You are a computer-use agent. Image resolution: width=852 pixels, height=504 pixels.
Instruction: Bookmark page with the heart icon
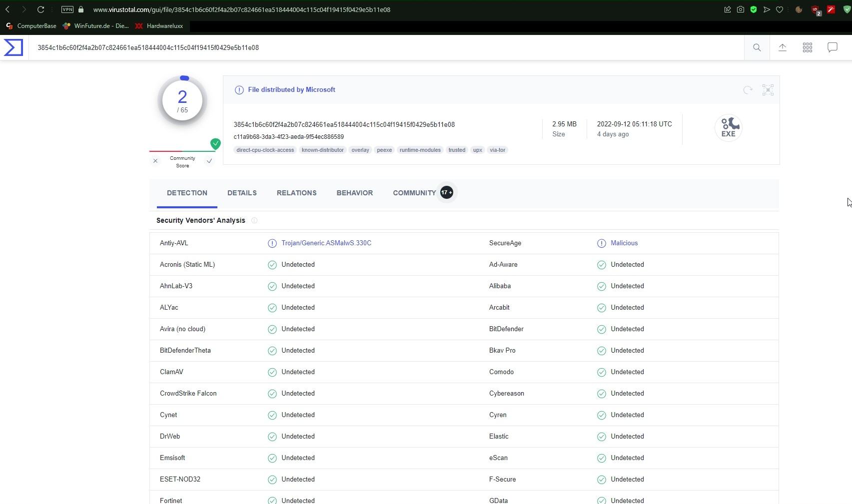(780, 9)
